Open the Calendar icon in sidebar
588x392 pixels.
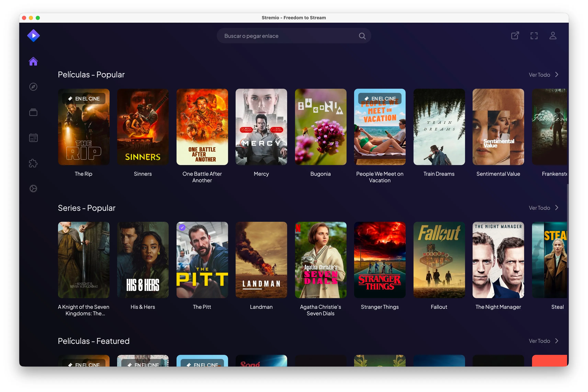coord(33,138)
